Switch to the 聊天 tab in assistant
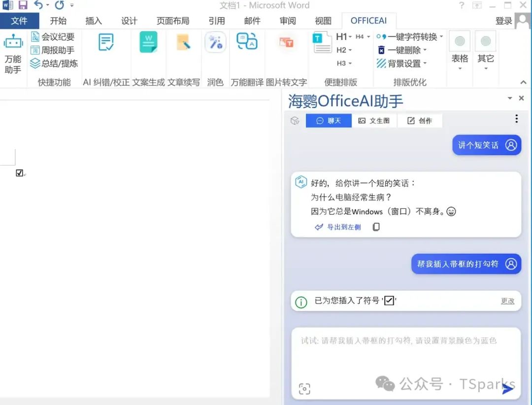The height and width of the screenshot is (405, 532). pyautogui.click(x=329, y=121)
